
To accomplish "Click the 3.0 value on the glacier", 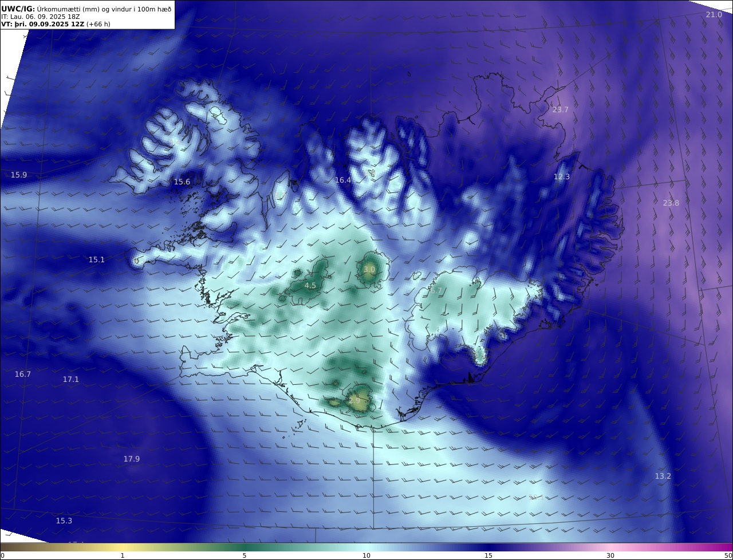I will point(369,269).
